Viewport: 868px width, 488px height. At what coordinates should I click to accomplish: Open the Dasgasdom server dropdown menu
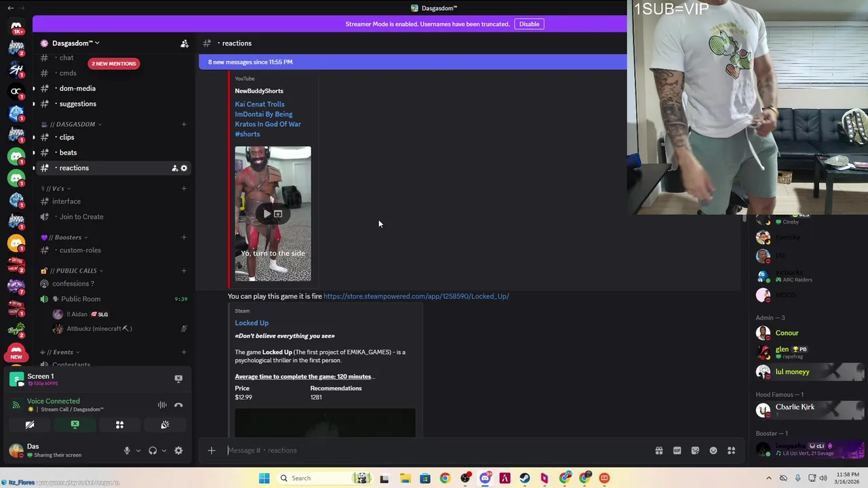(x=76, y=43)
